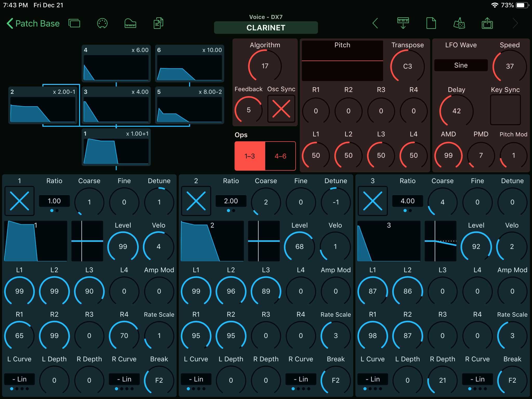The height and width of the screenshot is (399, 532).
Task: Open operator 3 R Curve selector
Action: [x=477, y=379]
